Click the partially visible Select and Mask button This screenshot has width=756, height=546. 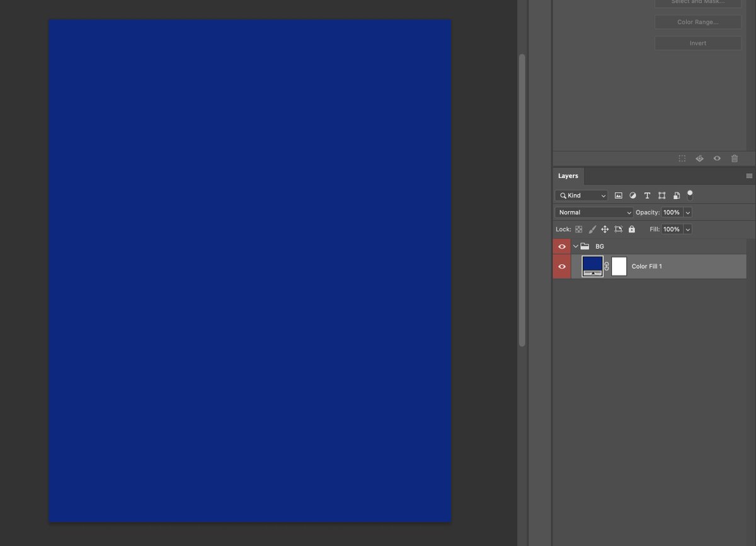(x=697, y=3)
